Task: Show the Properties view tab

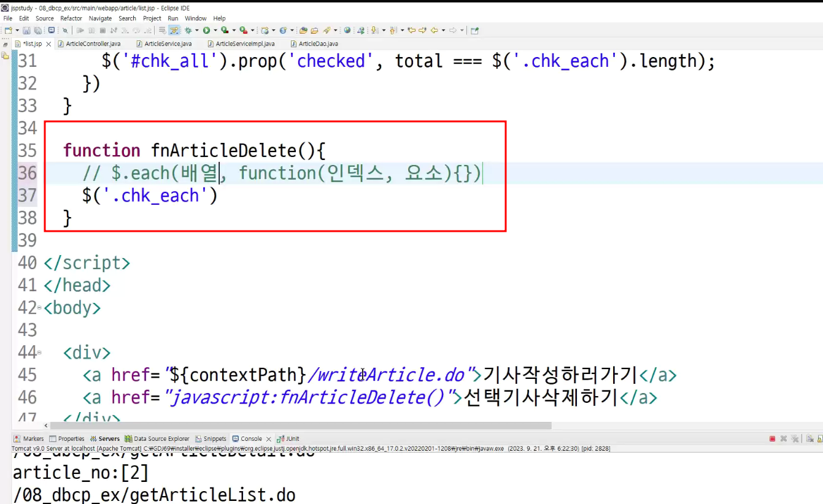Action: [67, 439]
